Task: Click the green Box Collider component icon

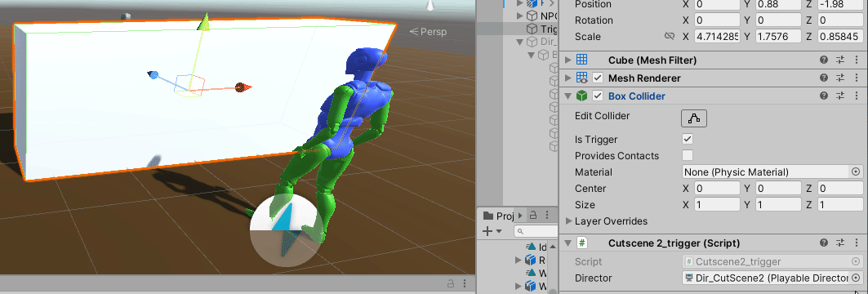Action: (x=581, y=96)
